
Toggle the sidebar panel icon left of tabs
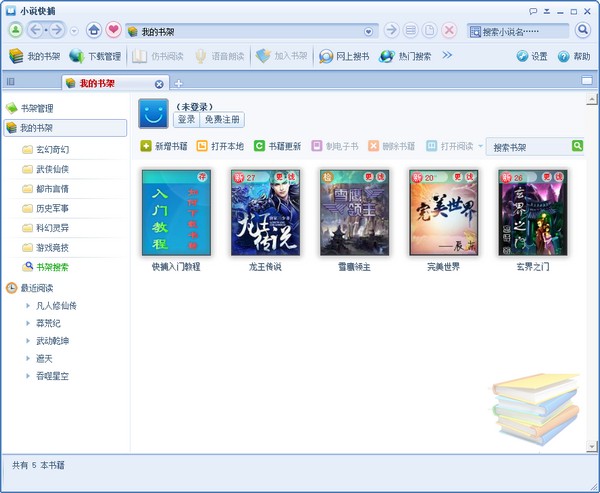(x=11, y=81)
